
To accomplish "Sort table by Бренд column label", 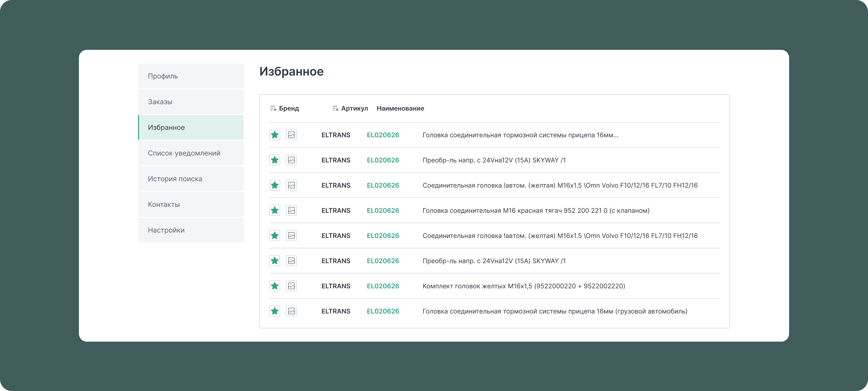I will 289,108.
